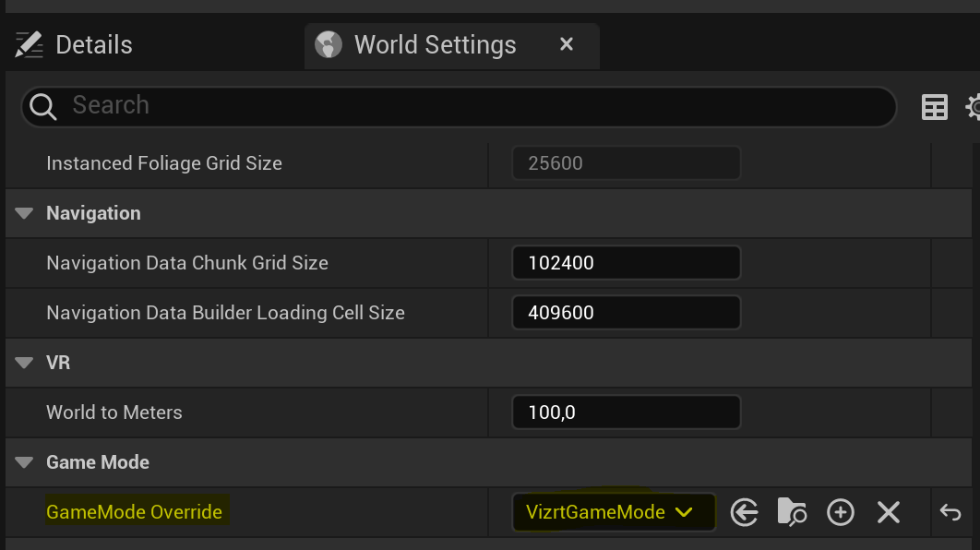Select the World Settings tab

(435, 44)
